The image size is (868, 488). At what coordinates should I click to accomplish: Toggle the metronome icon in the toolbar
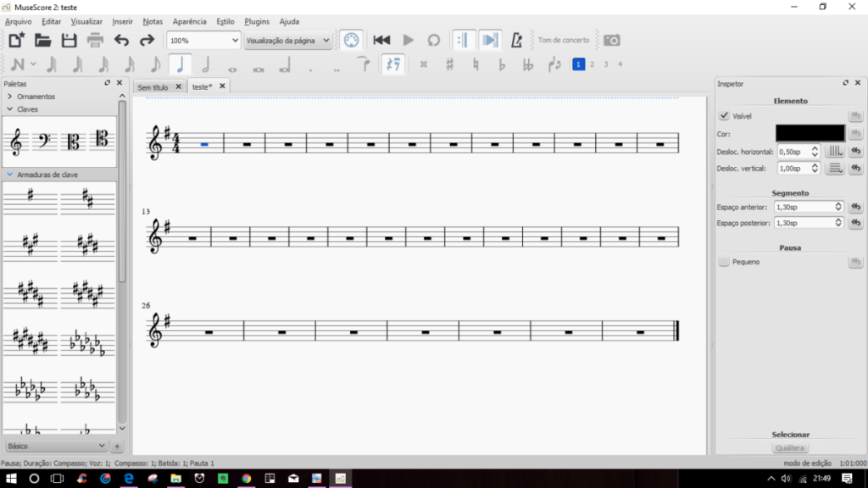pos(517,40)
